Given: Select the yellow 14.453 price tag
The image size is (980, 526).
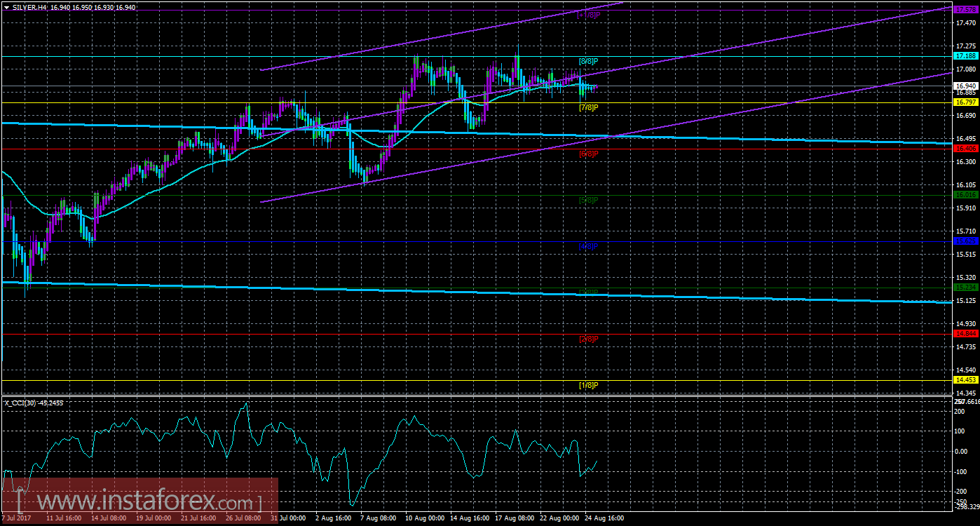Looking at the screenshot, I should 966,379.
